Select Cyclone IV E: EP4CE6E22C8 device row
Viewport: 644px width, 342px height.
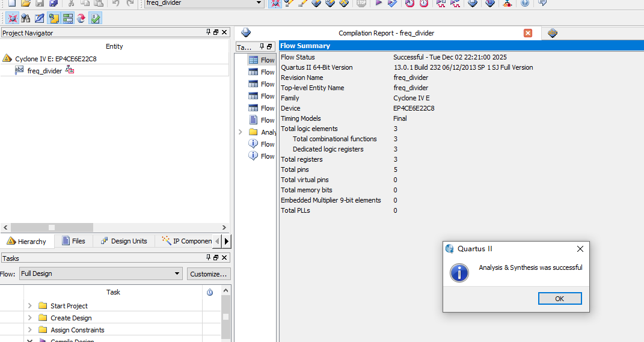point(56,59)
